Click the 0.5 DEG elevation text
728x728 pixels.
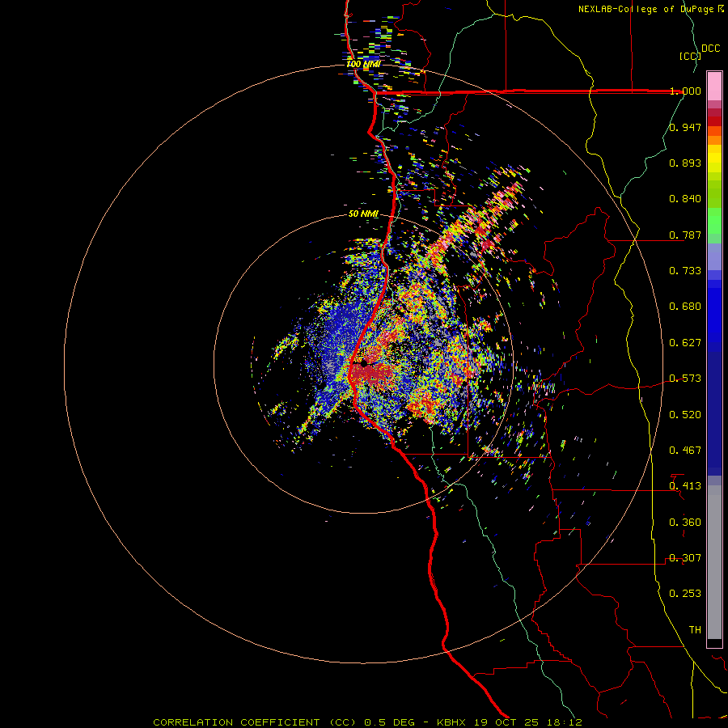pyautogui.click(x=389, y=722)
